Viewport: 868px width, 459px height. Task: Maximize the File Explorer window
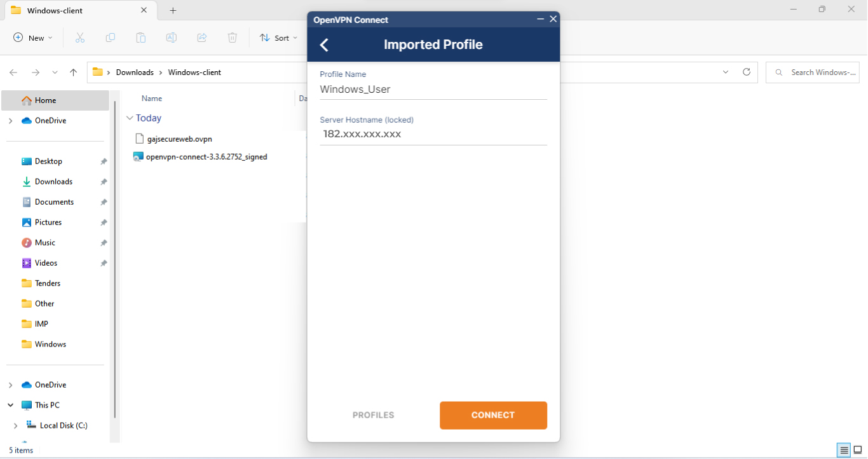pos(822,10)
